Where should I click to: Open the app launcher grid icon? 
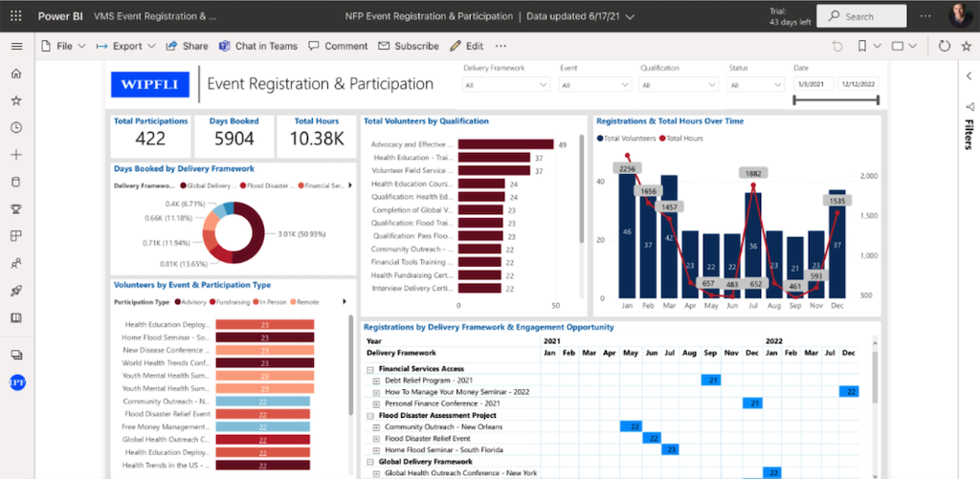(16, 16)
